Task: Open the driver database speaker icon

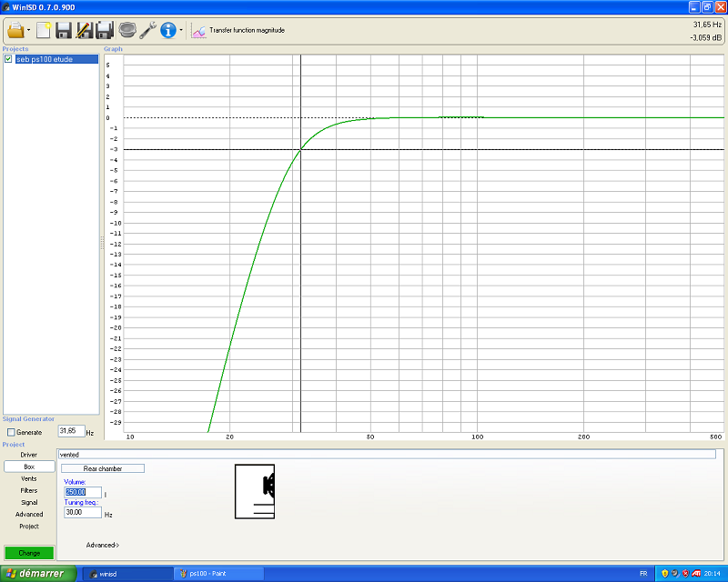Action: pos(127,30)
